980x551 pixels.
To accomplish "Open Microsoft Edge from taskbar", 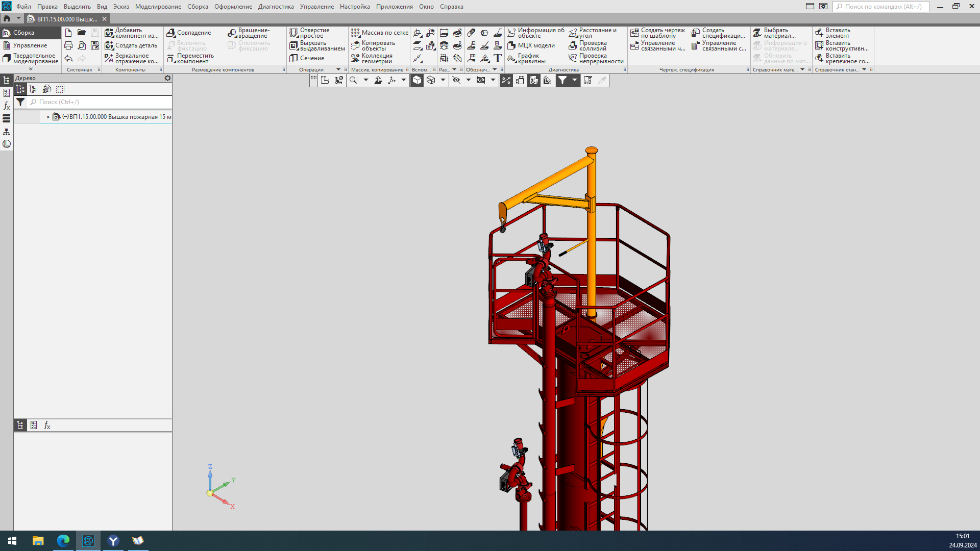I will pyautogui.click(x=63, y=541).
